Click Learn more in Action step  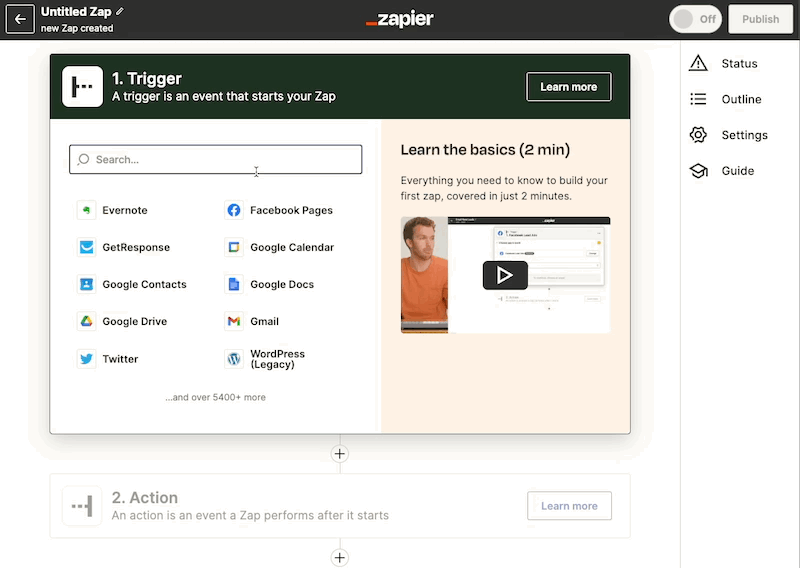pos(569,506)
